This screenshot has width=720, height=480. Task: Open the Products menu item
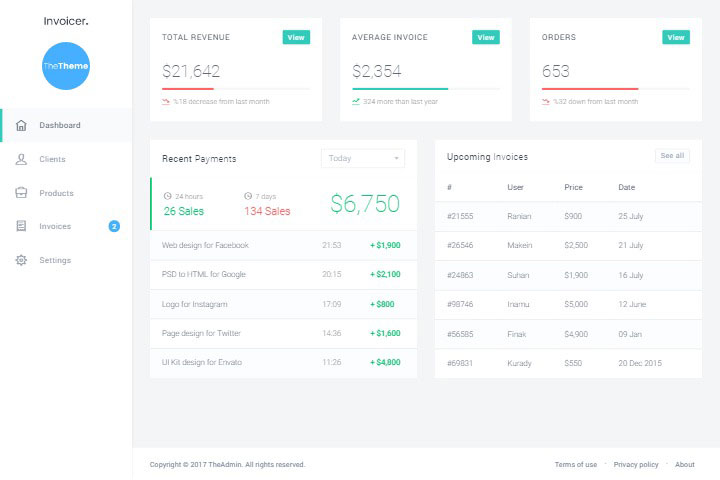pos(56,193)
